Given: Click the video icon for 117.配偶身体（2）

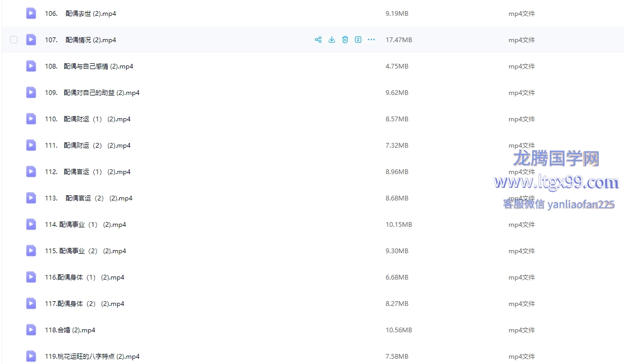Looking at the screenshot, I should click(x=31, y=303).
